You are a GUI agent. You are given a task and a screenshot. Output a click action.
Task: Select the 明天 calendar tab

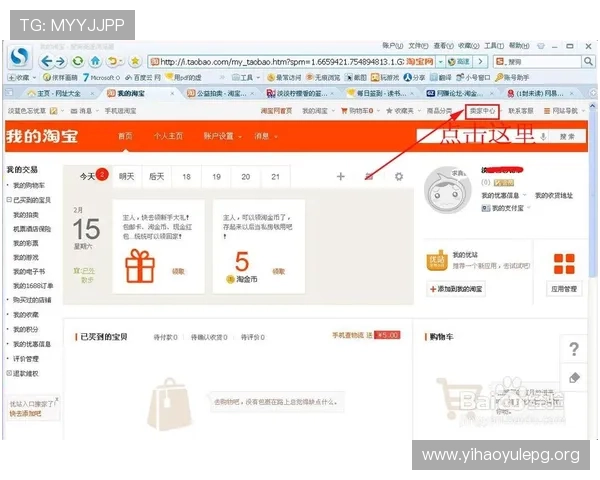click(x=127, y=176)
